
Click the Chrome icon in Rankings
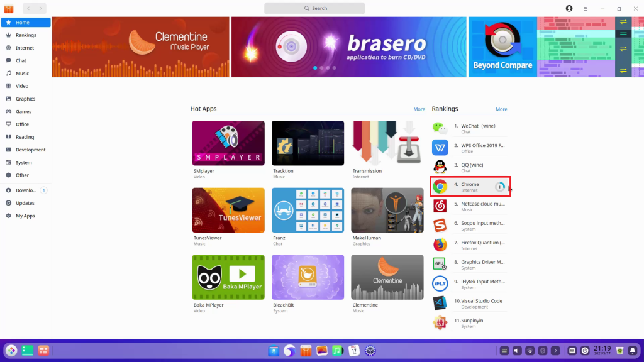(440, 187)
